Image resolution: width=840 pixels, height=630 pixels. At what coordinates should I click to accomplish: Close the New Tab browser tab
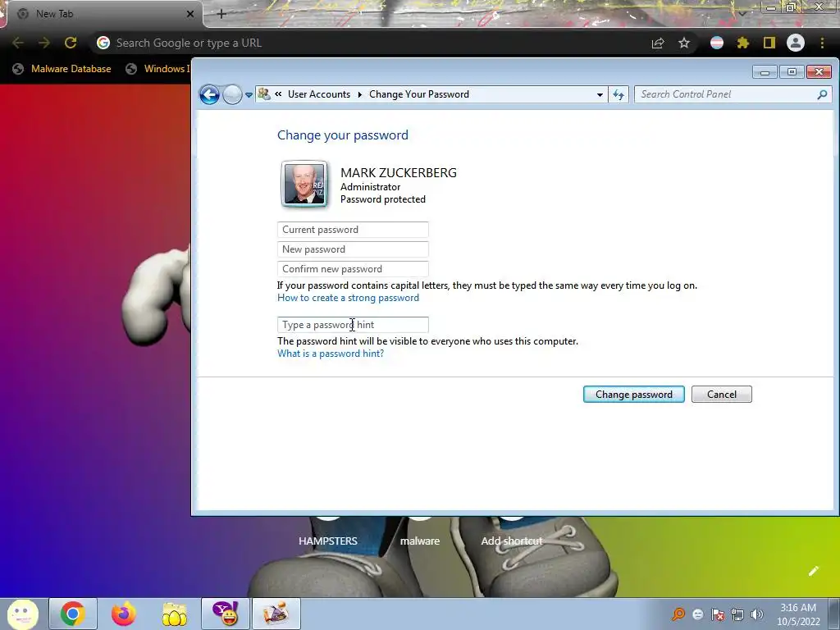[x=190, y=14]
